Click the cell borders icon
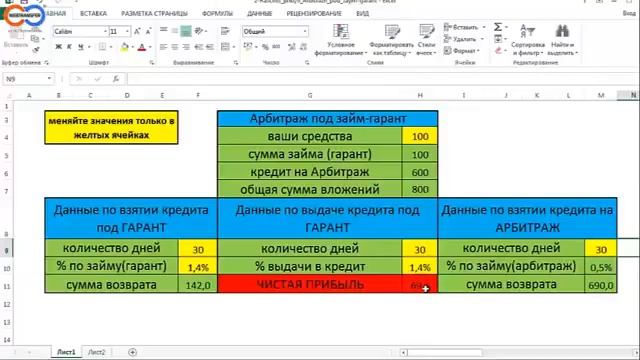The image size is (640, 360). pos(102,47)
